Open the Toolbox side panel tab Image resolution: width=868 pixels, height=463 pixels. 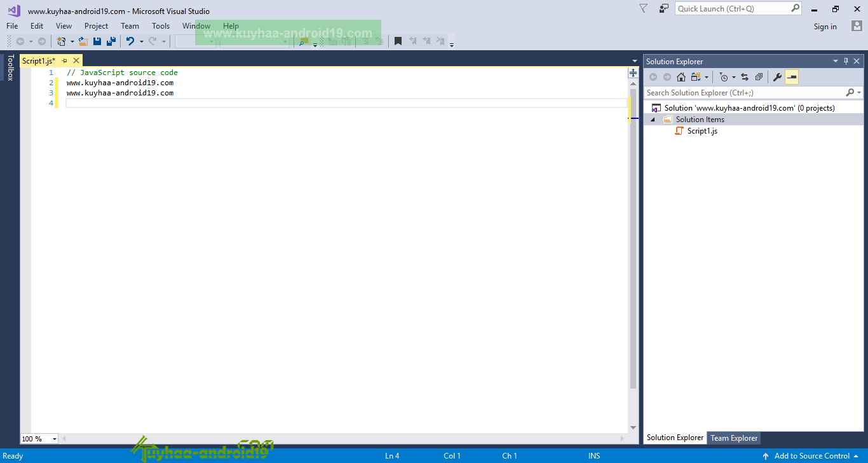pos(10,67)
